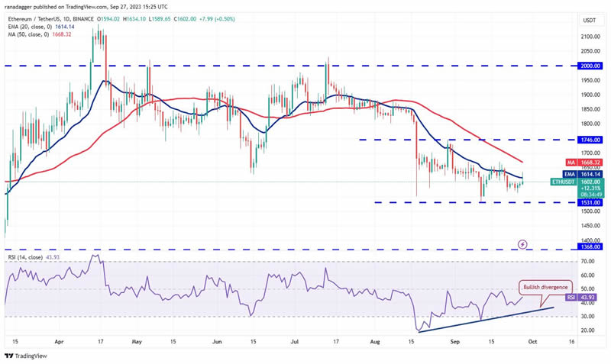611x364 pixels.
Task: Click the TradingView.com published header text
Action: 86,7
